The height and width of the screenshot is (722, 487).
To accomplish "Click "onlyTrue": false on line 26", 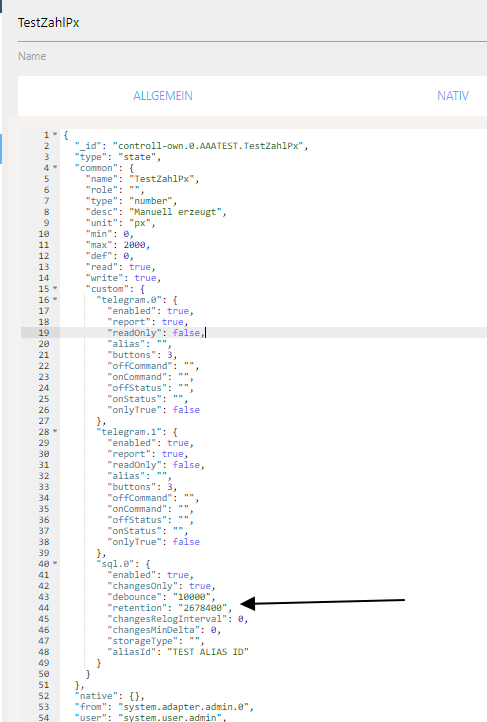I will point(153,410).
